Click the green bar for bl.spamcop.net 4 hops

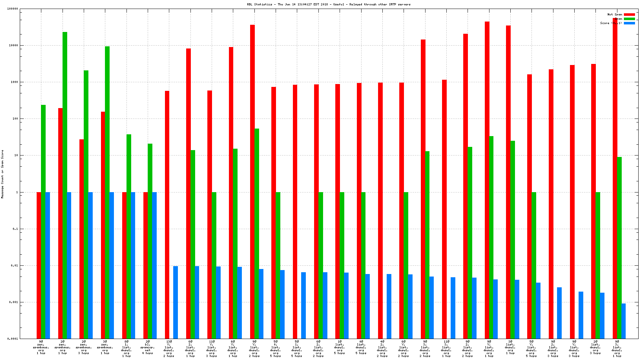click(150, 241)
